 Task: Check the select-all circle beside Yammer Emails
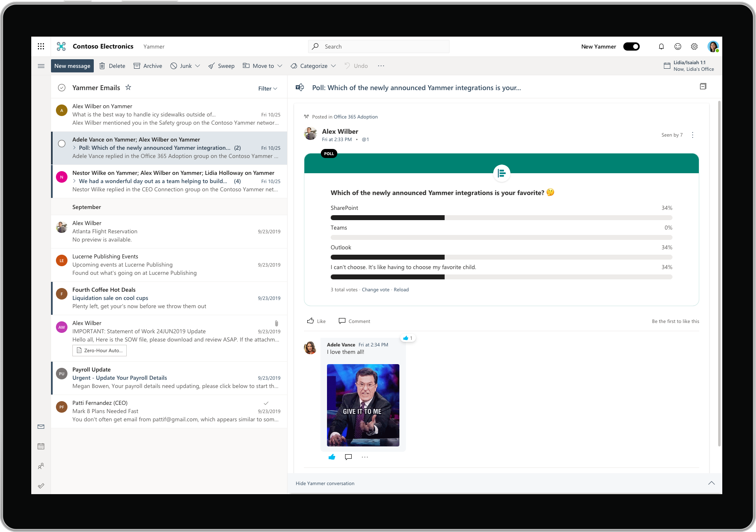[62, 88]
